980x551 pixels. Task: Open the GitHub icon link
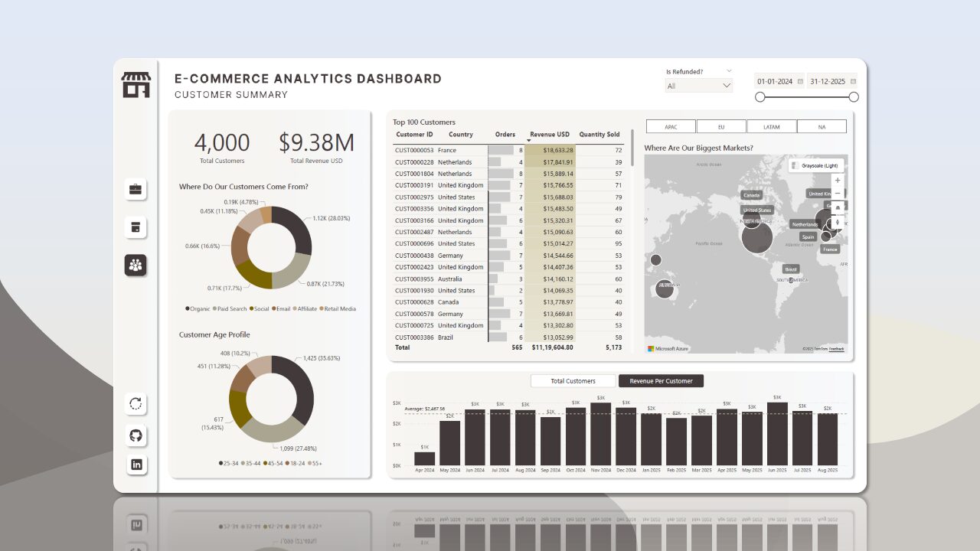point(136,435)
